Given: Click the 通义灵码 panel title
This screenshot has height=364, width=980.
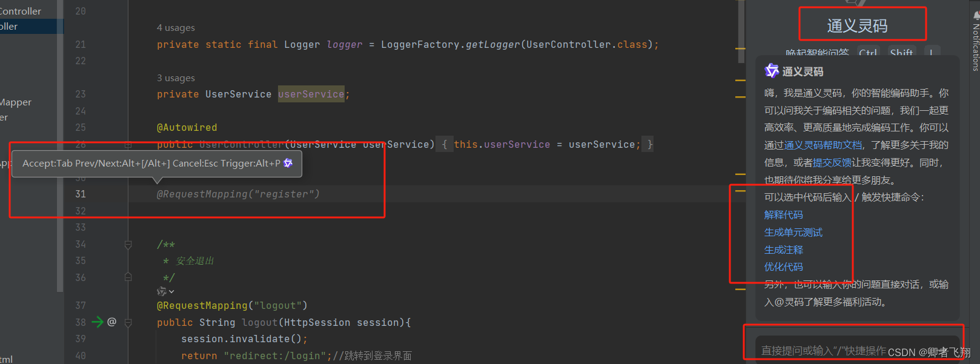Looking at the screenshot, I should pyautogui.click(x=857, y=26).
